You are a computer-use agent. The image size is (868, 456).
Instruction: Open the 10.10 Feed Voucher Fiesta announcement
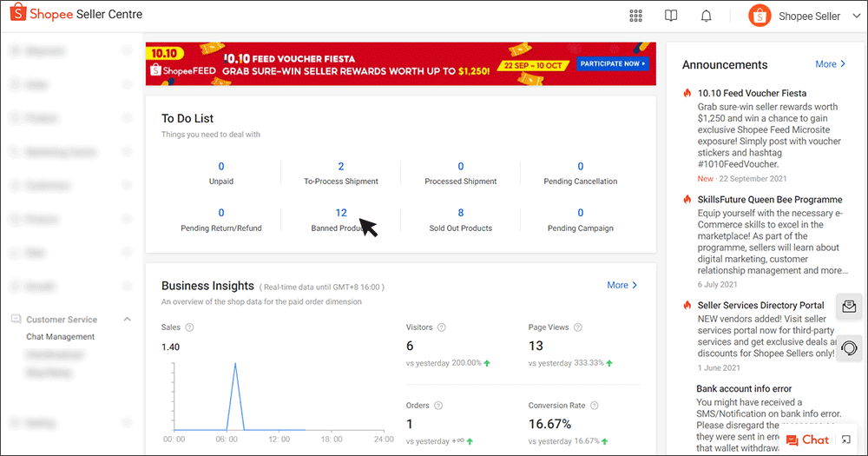click(x=752, y=93)
